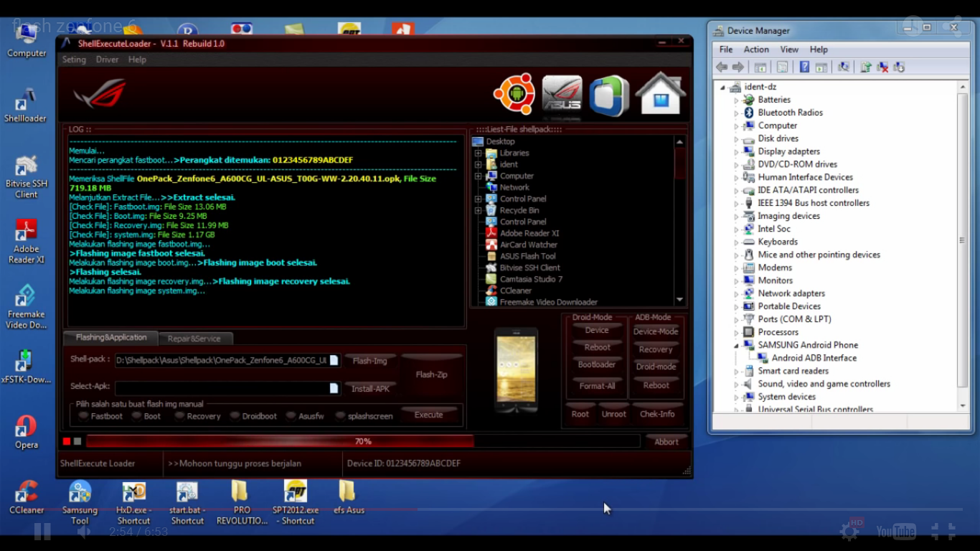Open Samsung Tool desktop shortcut
Screen dimensions: 980x551
[x=80, y=502]
